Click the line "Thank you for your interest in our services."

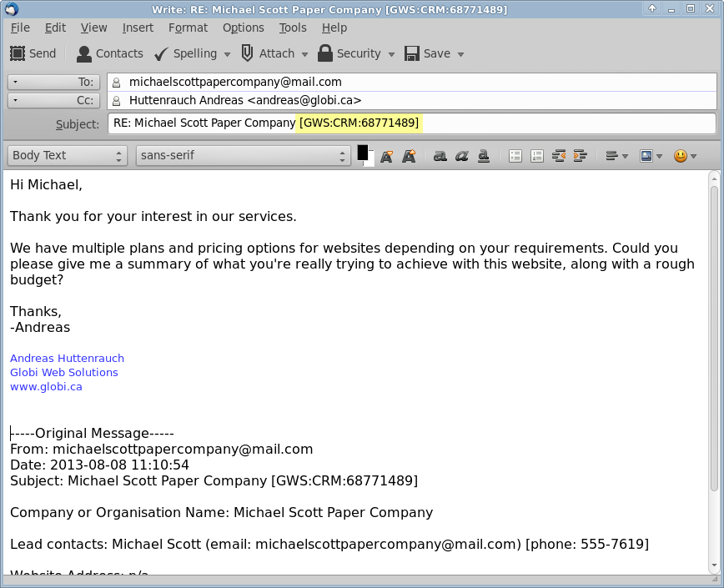[x=153, y=217]
